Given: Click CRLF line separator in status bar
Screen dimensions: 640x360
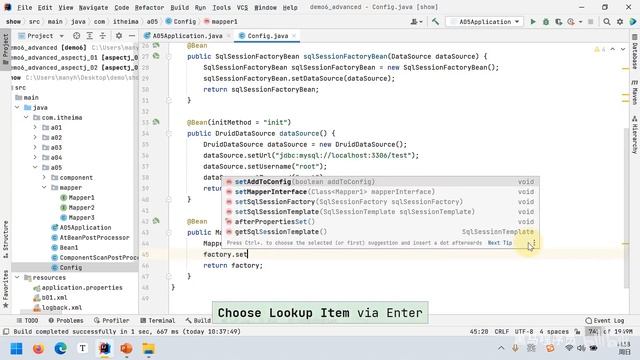Looking at the screenshot, I should (x=502, y=331).
